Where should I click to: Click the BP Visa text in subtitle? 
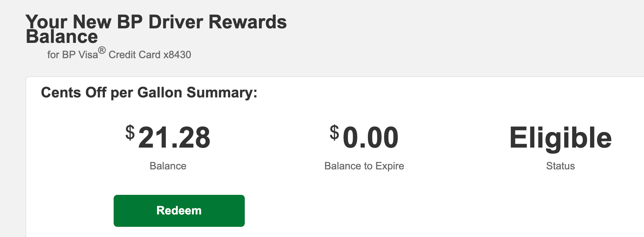[80, 55]
